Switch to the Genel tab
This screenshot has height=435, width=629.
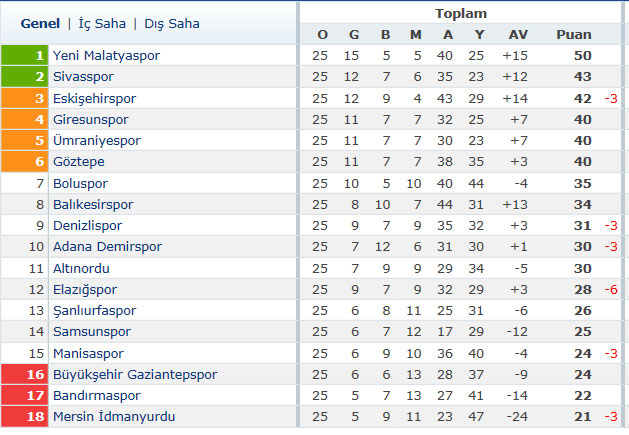tap(40, 24)
